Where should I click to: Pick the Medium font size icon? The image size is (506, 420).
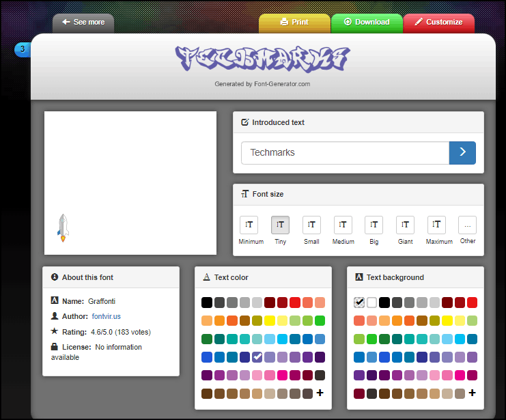coord(343,225)
